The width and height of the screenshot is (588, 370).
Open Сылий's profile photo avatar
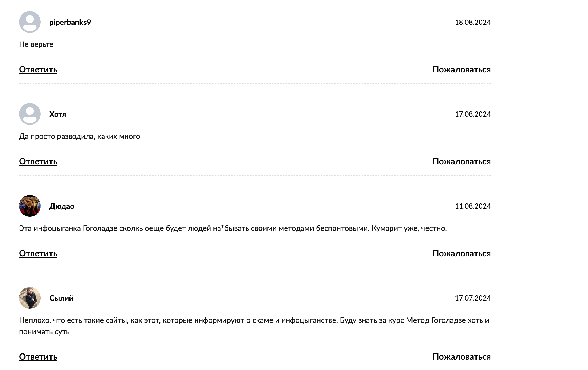click(x=30, y=298)
